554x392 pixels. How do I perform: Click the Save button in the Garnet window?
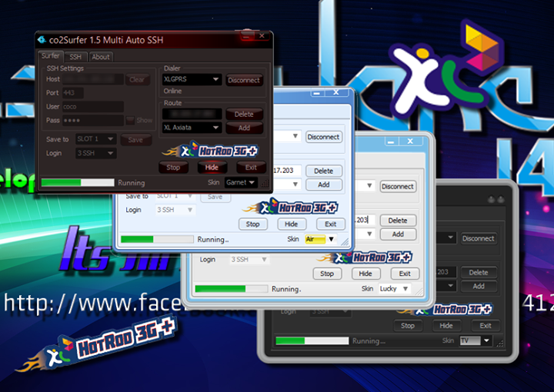click(x=135, y=140)
